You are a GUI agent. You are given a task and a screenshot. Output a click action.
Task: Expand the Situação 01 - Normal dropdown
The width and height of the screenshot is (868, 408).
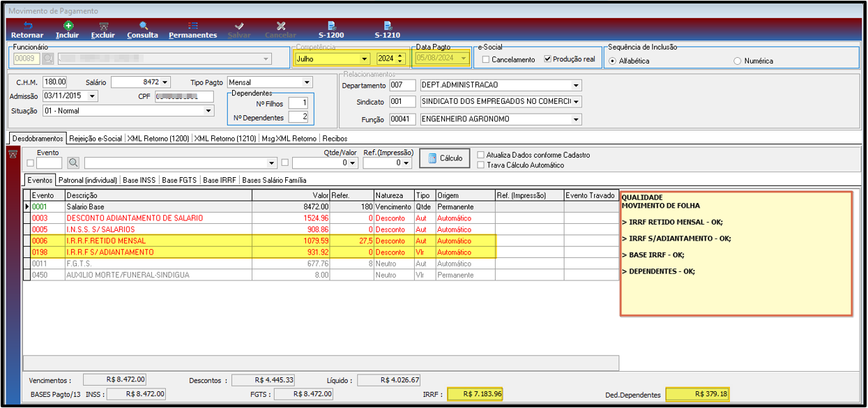(x=208, y=111)
